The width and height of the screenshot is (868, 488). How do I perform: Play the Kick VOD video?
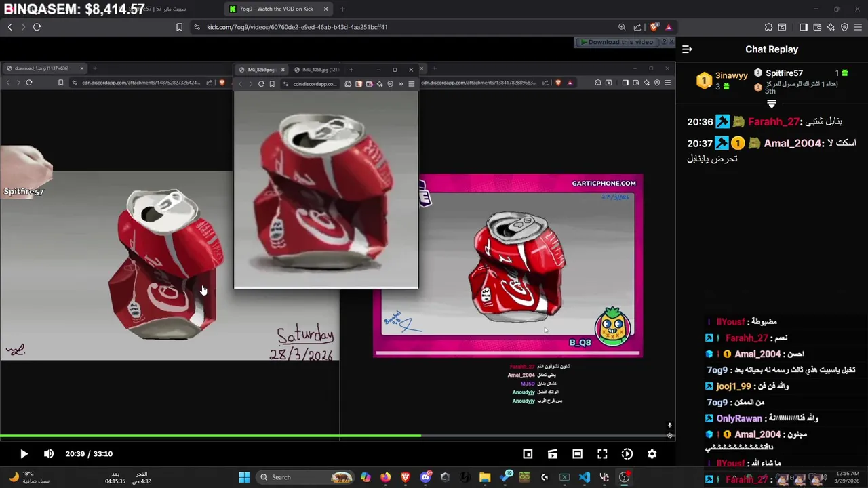(x=24, y=454)
